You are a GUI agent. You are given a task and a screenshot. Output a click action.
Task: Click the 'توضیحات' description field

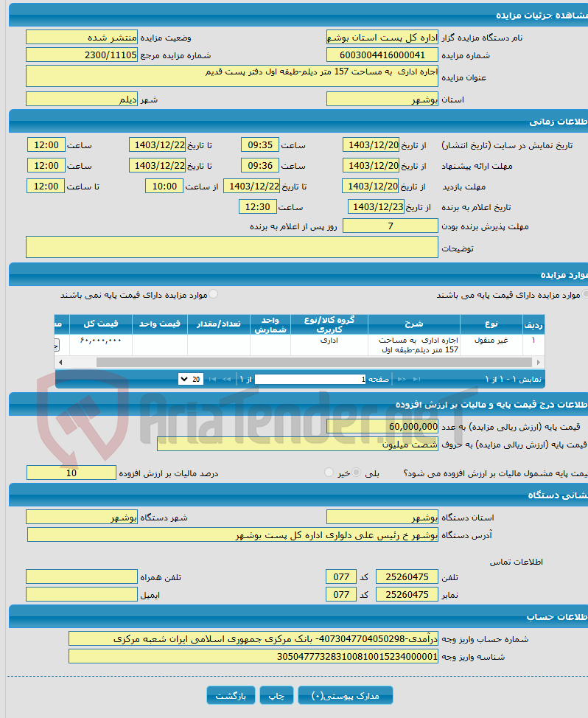232,247
